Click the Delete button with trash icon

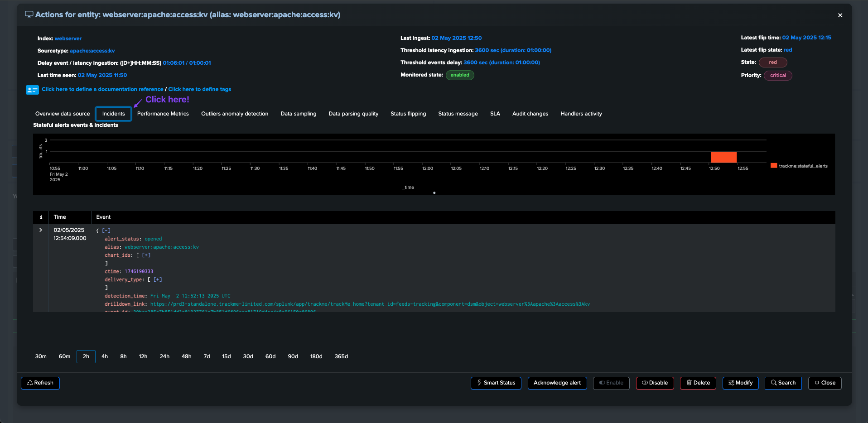pyautogui.click(x=698, y=383)
